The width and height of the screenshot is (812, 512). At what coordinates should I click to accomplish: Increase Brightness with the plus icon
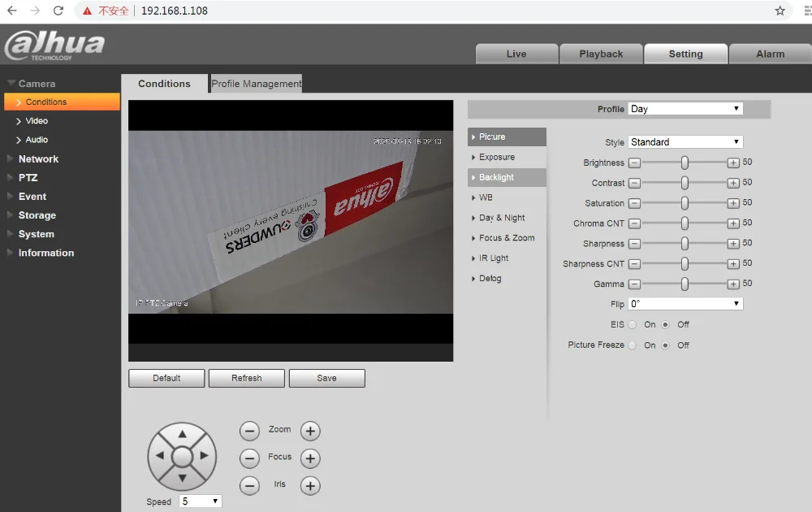733,163
